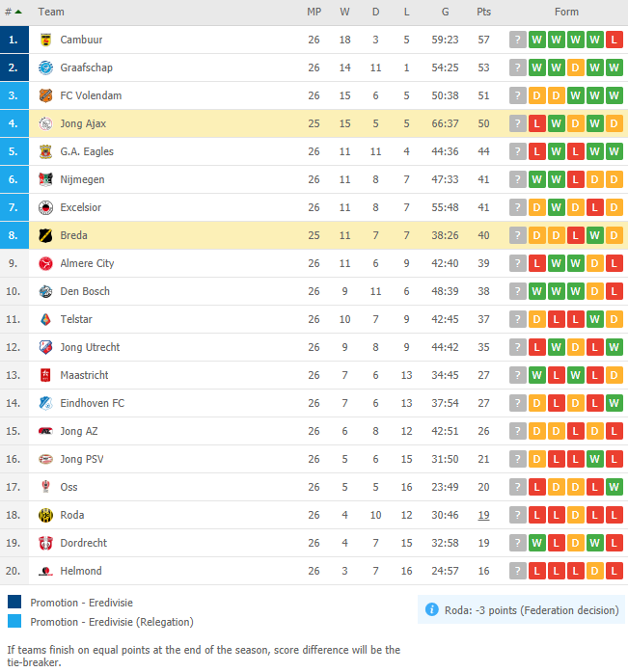
Task: Click the FC Volendam orange crest
Action: pyautogui.click(x=45, y=95)
